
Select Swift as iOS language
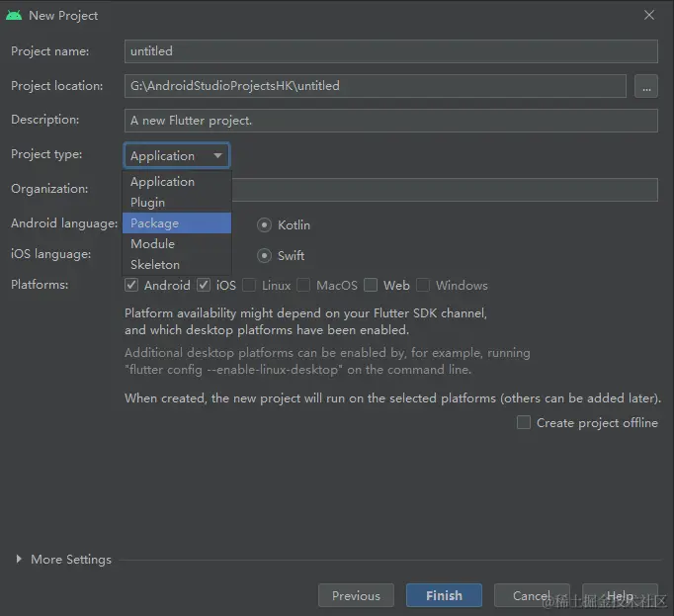pos(264,255)
